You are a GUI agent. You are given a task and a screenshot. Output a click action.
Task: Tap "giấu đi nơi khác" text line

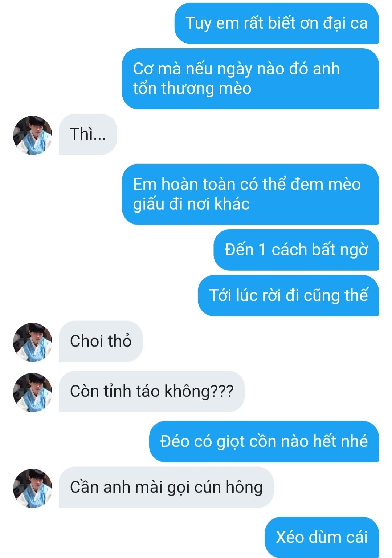pos(191,204)
